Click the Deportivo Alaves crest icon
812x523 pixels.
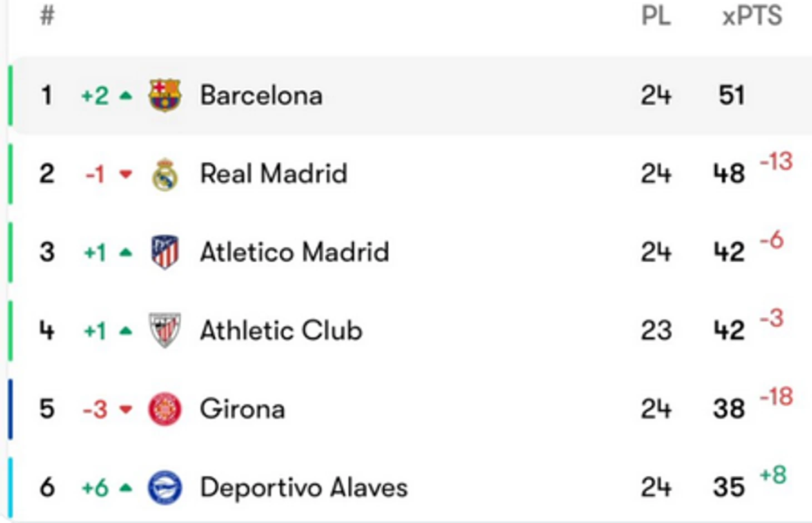point(165,488)
